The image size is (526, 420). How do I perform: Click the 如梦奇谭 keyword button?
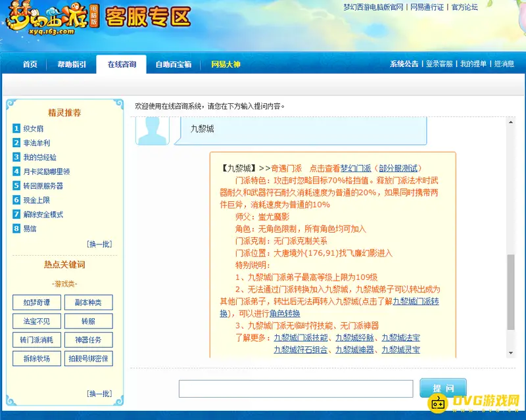click(37, 302)
